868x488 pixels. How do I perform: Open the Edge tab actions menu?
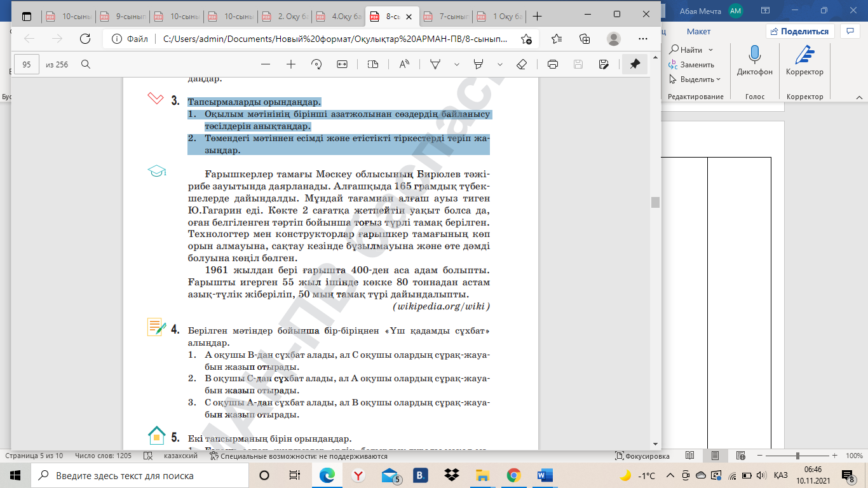coord(26,16)
